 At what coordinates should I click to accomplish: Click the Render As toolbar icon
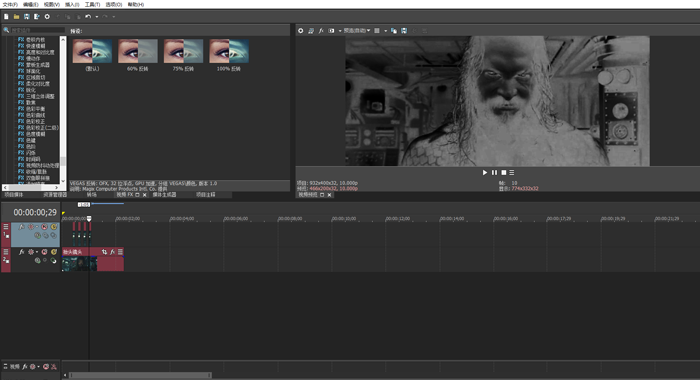(x=37, y=17)
